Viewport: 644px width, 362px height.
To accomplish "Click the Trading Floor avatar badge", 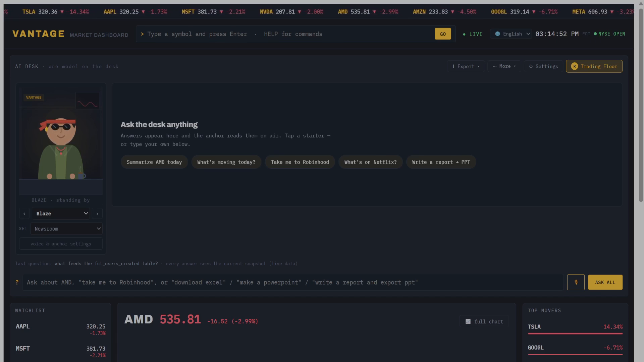I will (574, 66).
